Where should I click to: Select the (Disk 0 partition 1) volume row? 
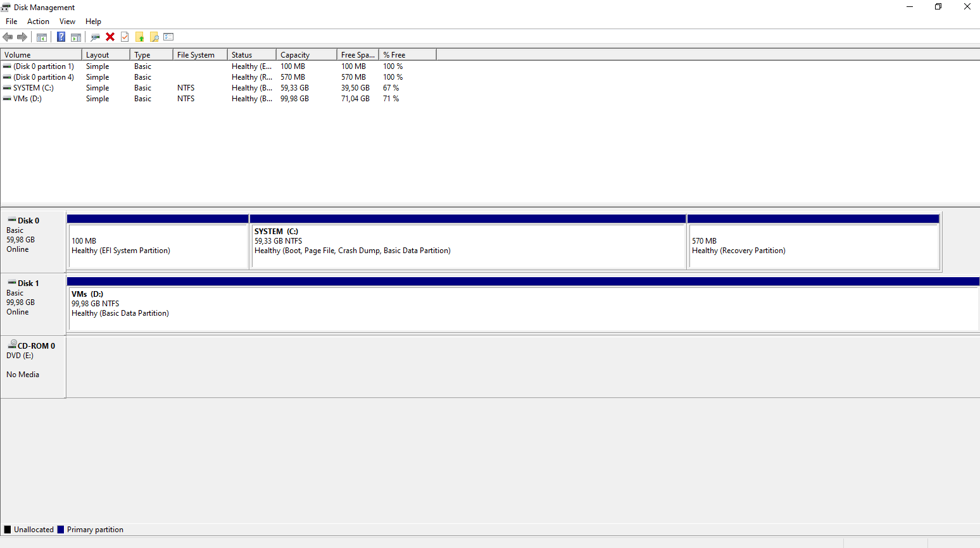(x=218, y=66)
